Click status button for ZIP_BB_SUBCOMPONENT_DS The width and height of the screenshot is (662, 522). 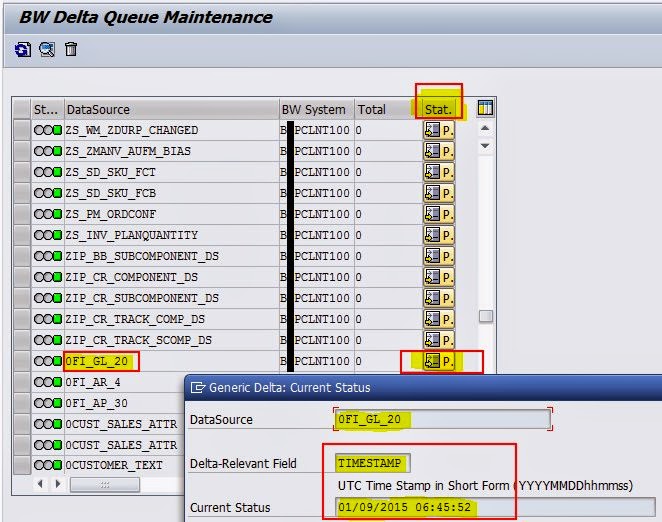coord(439,256)
